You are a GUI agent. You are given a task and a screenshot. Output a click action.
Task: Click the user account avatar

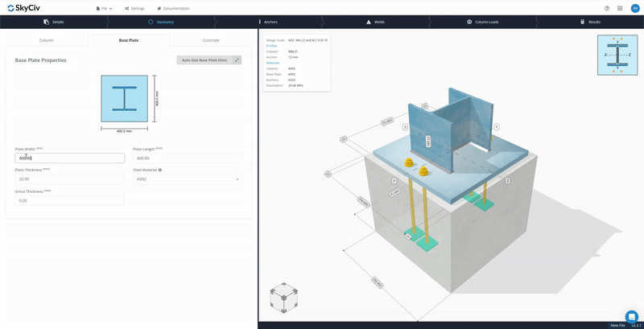pyautogui.click(x=634, y=7)
